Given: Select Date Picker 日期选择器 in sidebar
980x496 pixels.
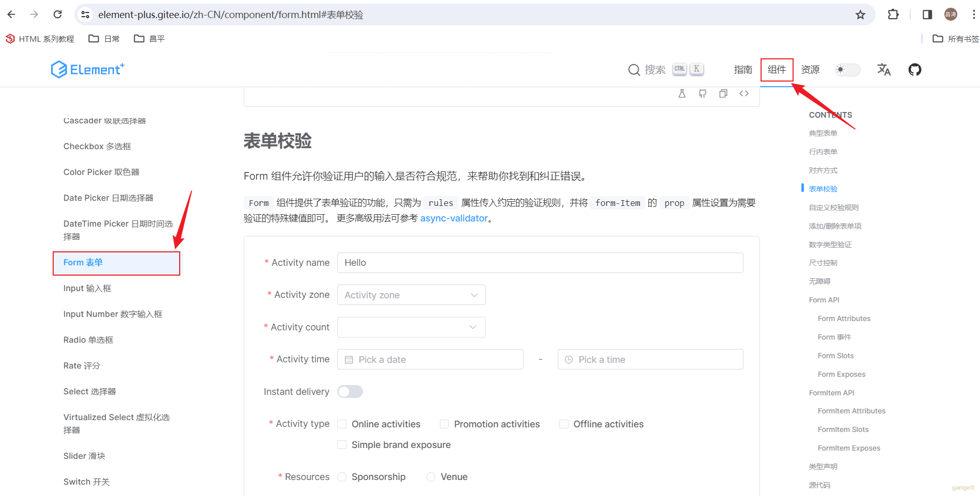Looking at the screenshot, I should click(x=108, y=198).
